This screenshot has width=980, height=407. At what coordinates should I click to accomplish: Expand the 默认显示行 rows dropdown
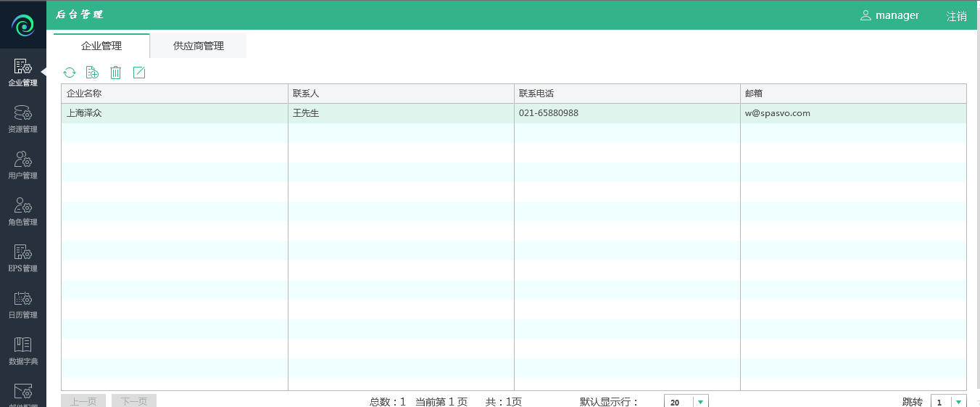pyautogui.click(x=700, y=402)
